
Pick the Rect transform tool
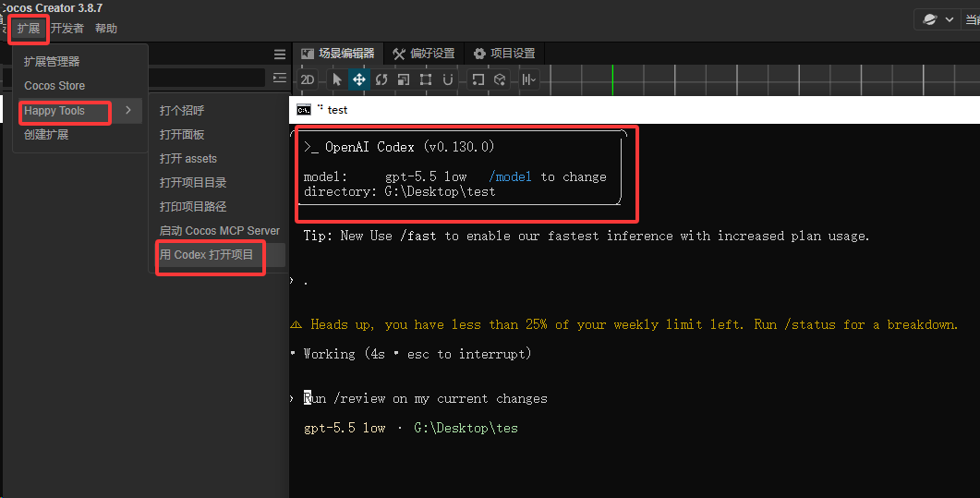pyautogui.click(x=426, y=79)
